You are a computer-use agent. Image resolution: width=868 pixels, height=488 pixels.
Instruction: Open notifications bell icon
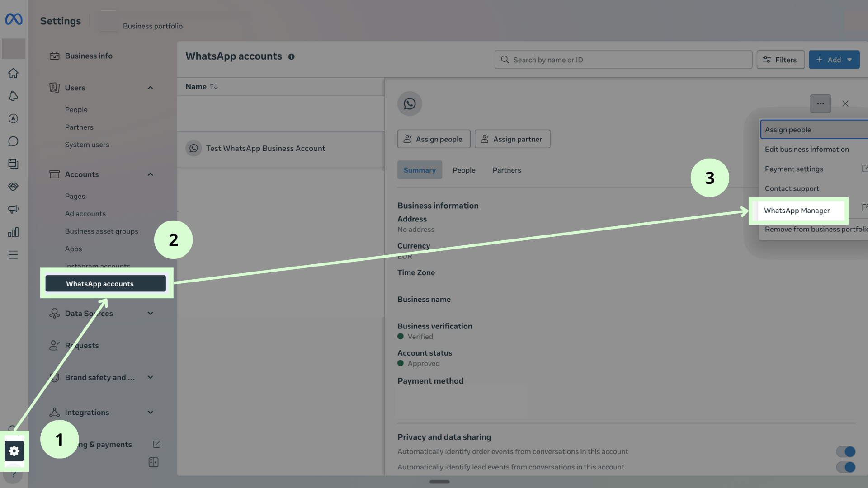14,96
